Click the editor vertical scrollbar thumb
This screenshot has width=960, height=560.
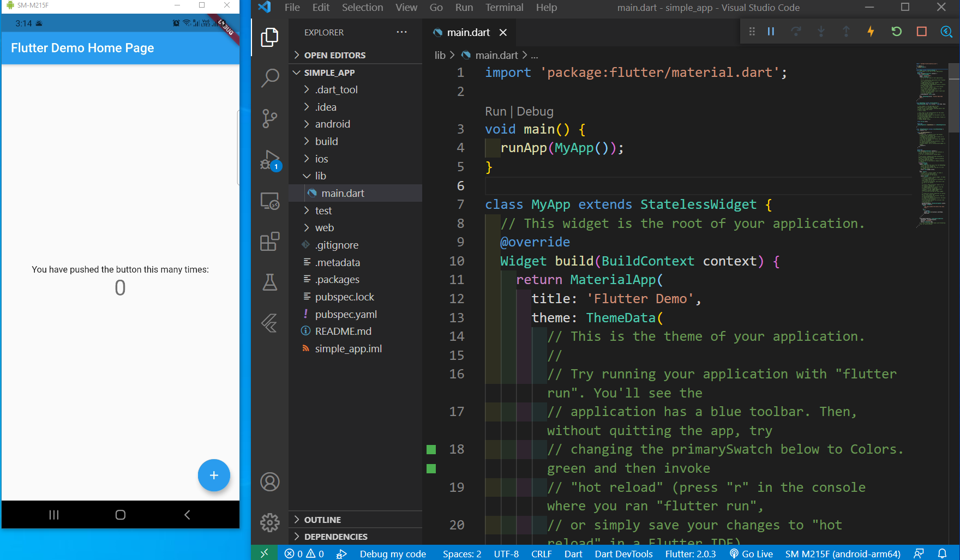tap(954, 98)
